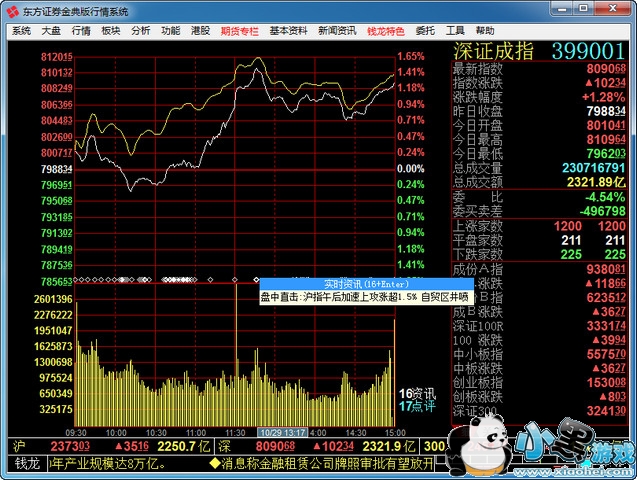Click the 812015 price axis label
The height and width of the screenshot is (480, 637).
pyautogui.click(x=56, y=57)
